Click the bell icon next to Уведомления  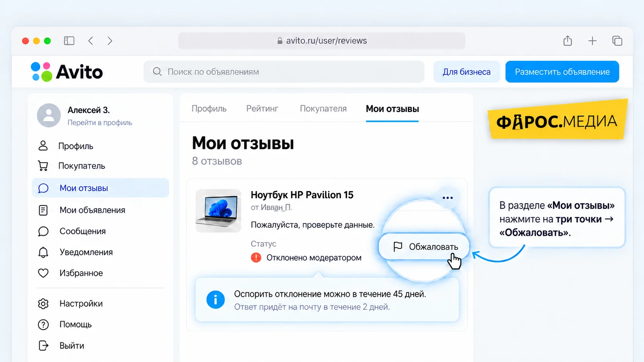click(43, 252)
